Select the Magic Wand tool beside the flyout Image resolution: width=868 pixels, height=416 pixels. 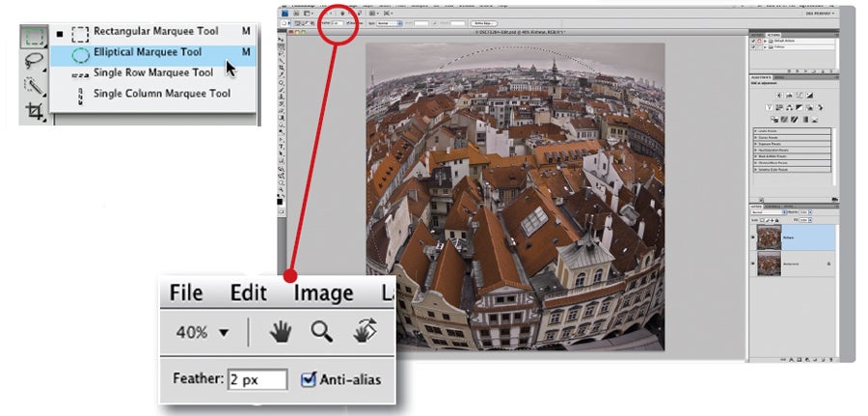tap(35, 86)
